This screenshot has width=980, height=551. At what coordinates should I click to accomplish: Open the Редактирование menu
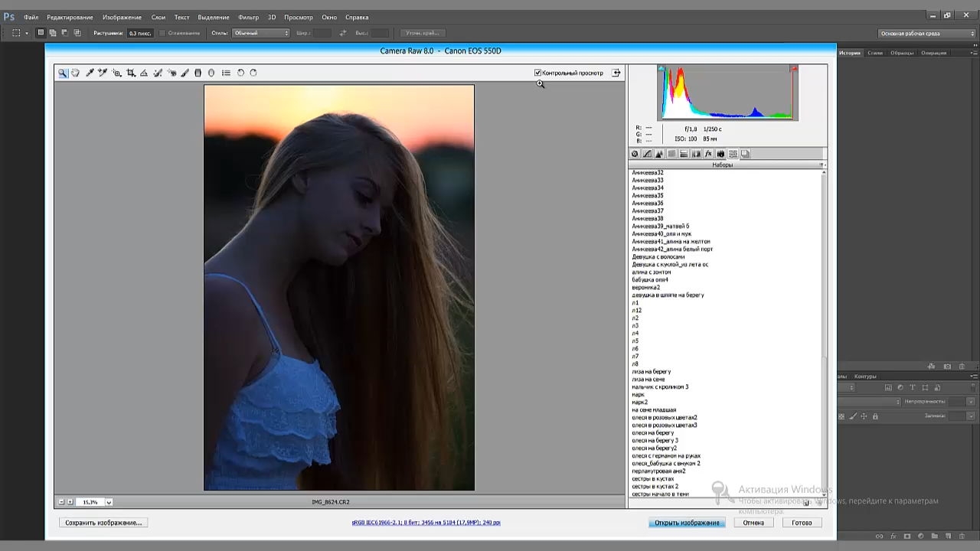[70, 17]
